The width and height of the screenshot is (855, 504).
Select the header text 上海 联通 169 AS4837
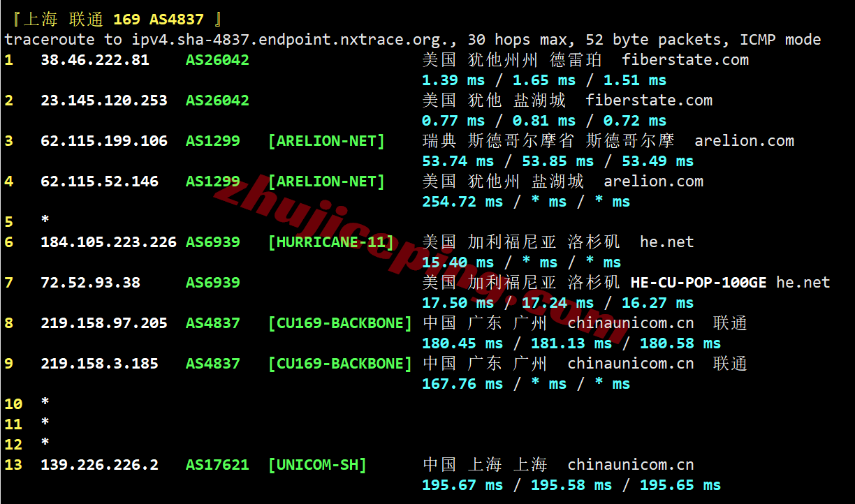(113, 19)
